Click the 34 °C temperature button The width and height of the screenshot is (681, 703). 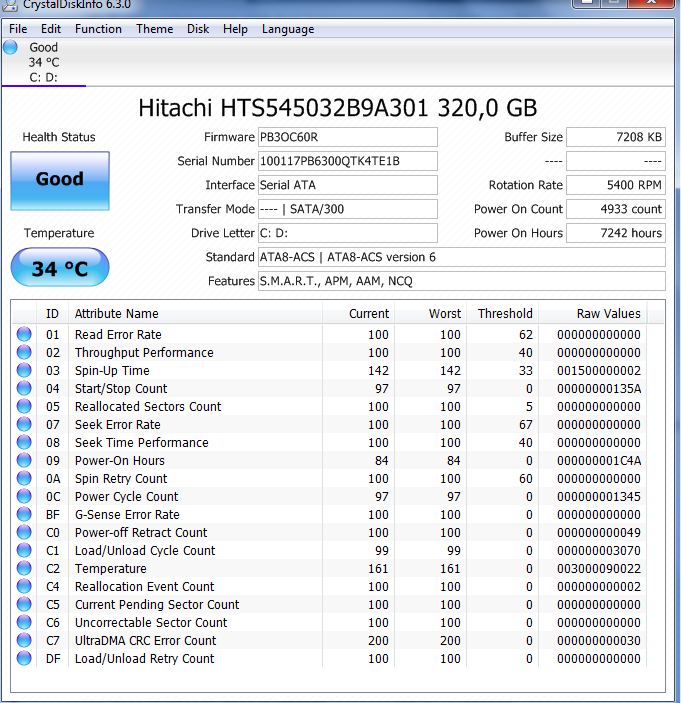click(60, 268)
